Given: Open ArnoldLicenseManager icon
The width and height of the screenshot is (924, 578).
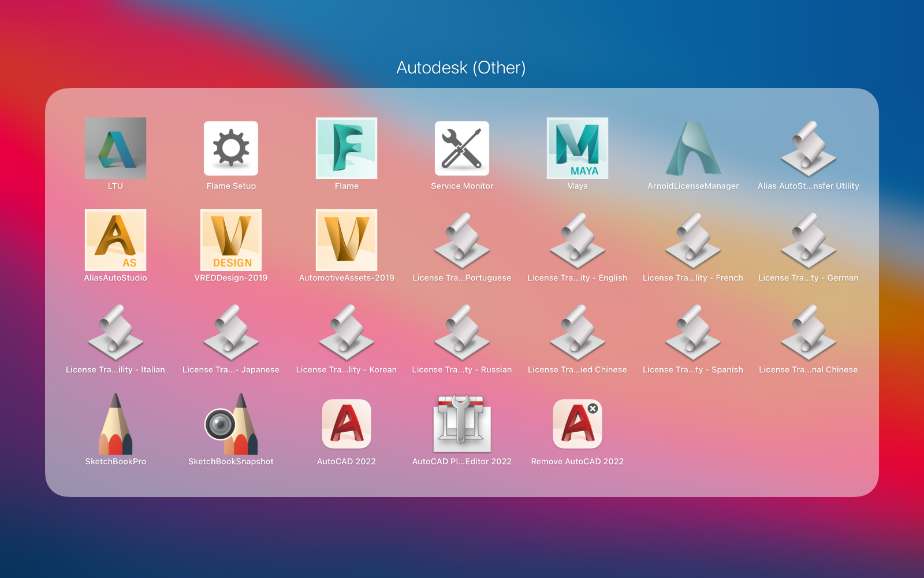Looking at the screenshot, I should 693,148.
